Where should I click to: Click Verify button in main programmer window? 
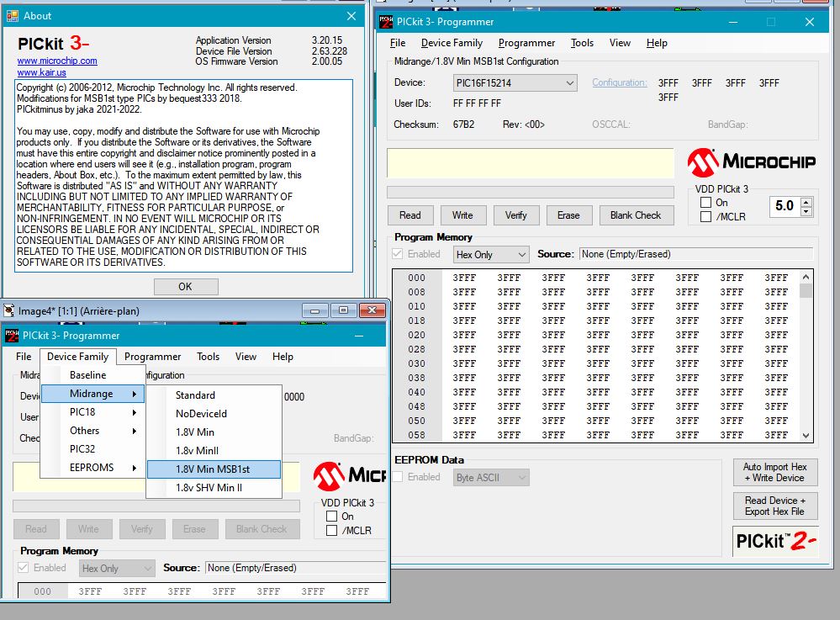[x=516, y=215]
